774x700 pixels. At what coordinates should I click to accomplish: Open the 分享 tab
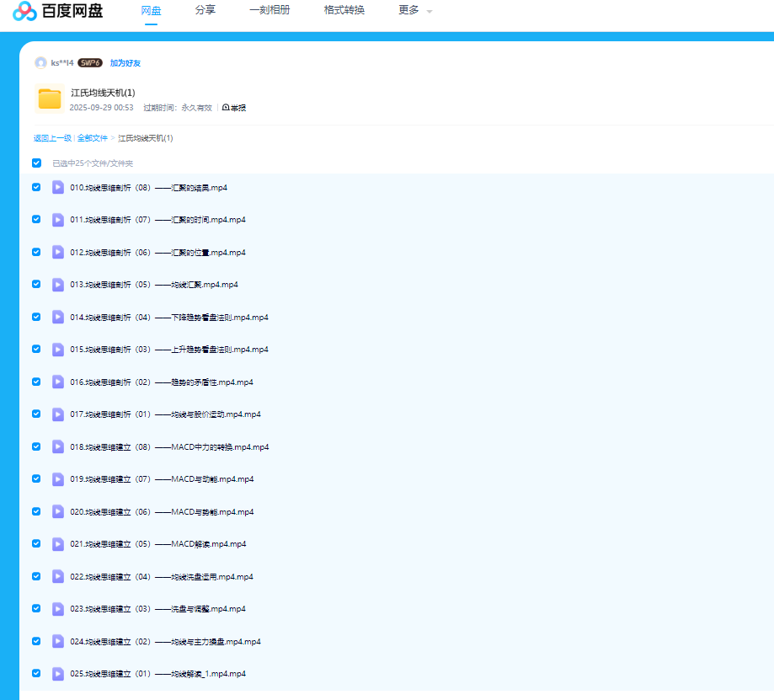pos(205,11)
